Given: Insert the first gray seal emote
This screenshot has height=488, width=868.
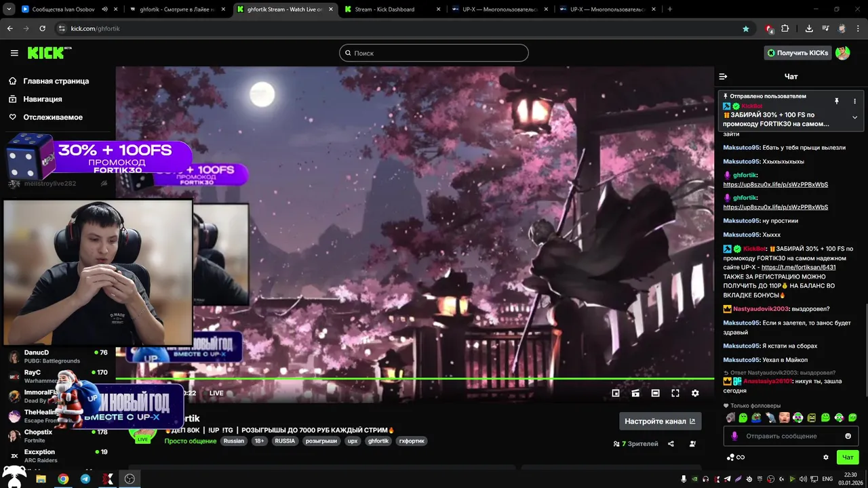Looking at the screenshot, I should pos(730,418).
